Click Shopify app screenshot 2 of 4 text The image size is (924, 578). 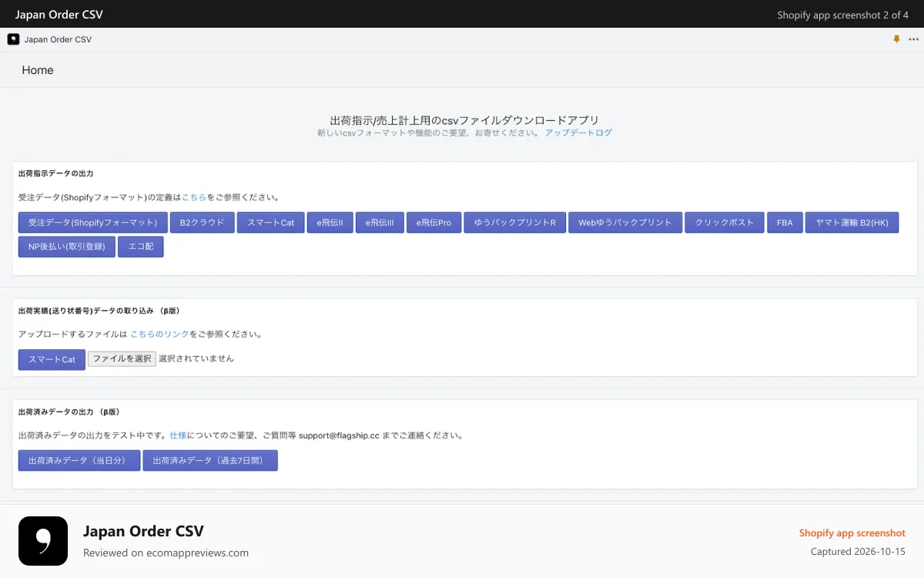pos(843,15)
